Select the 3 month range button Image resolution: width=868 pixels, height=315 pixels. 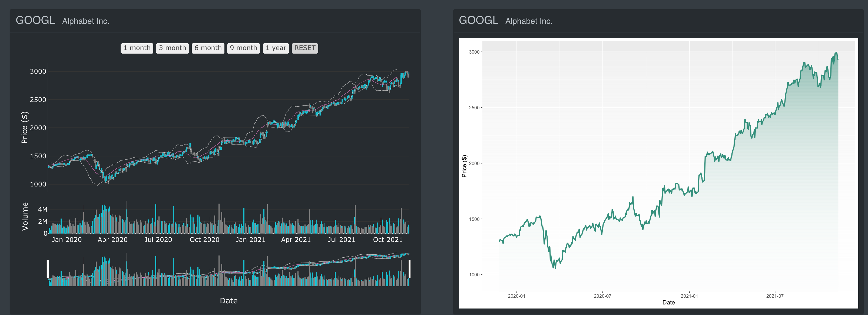172,48
